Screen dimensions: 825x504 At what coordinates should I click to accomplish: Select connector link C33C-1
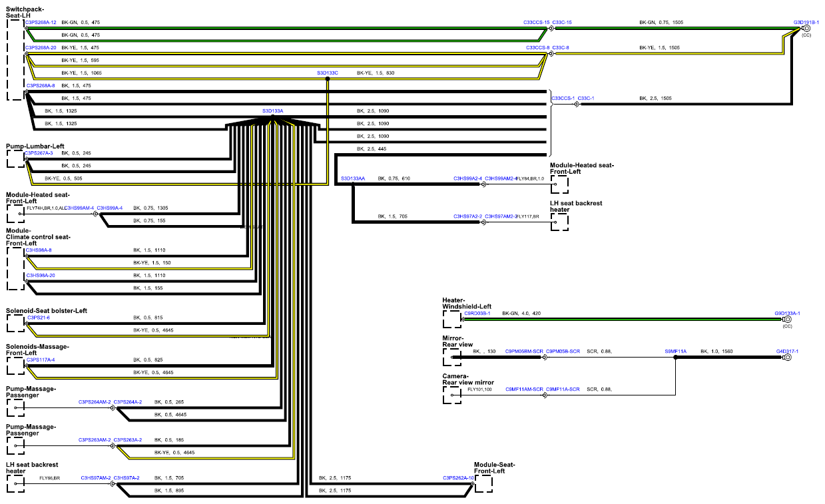[x=586, y=99]
